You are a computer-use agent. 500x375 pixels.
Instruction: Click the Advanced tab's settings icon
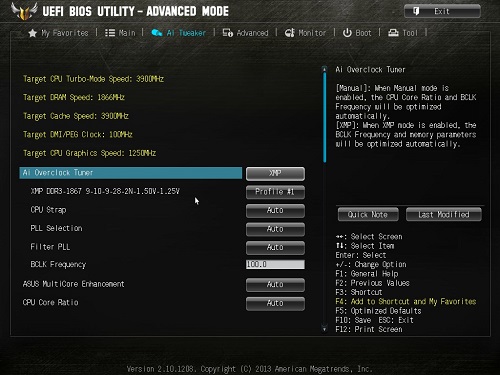pyautogui.click(x=228, y=33)
